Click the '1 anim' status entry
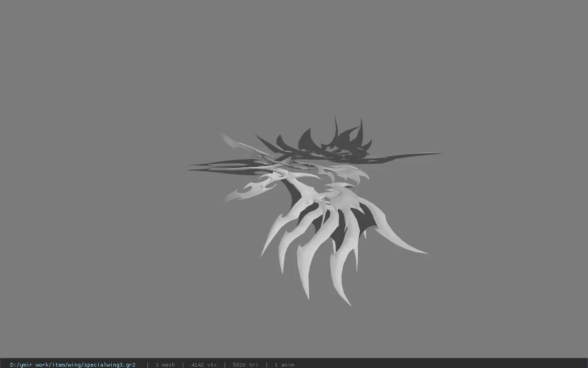Screen dimensions: 588x368 tap(284, 365)
